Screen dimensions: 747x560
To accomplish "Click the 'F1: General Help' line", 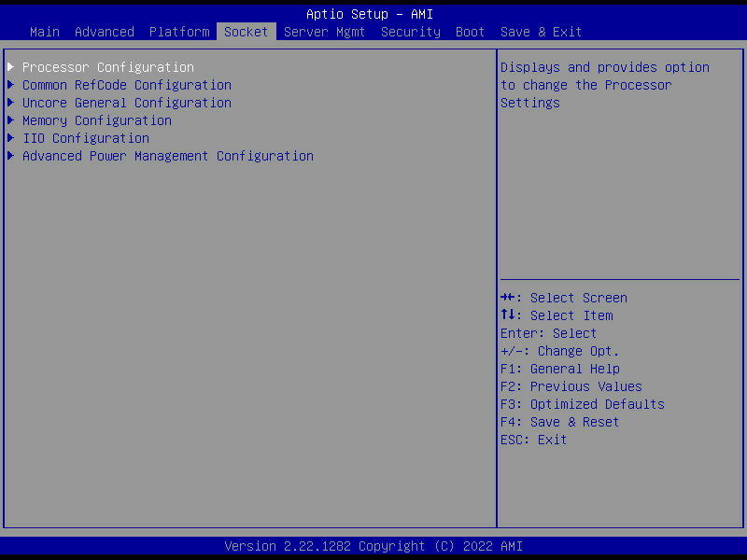I will point(559,369).
